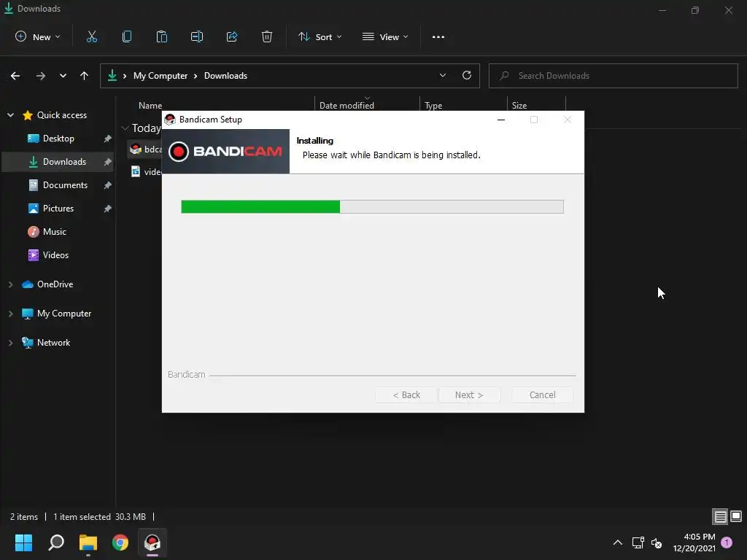Click the Search Downloads field
Screen dimensions: 747x560
tap(613, 76)
